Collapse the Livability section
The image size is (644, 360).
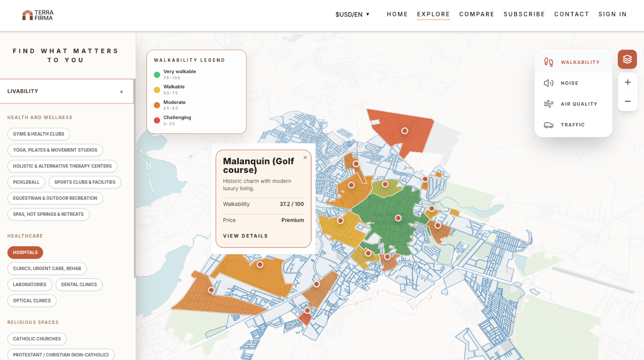[121, 91]
